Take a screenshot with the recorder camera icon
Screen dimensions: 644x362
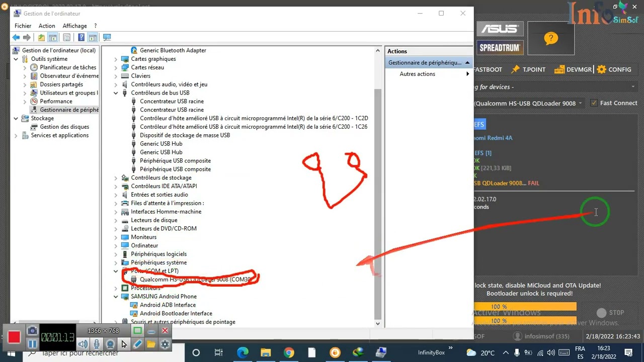pyautogui.click(x=32, y=330)
